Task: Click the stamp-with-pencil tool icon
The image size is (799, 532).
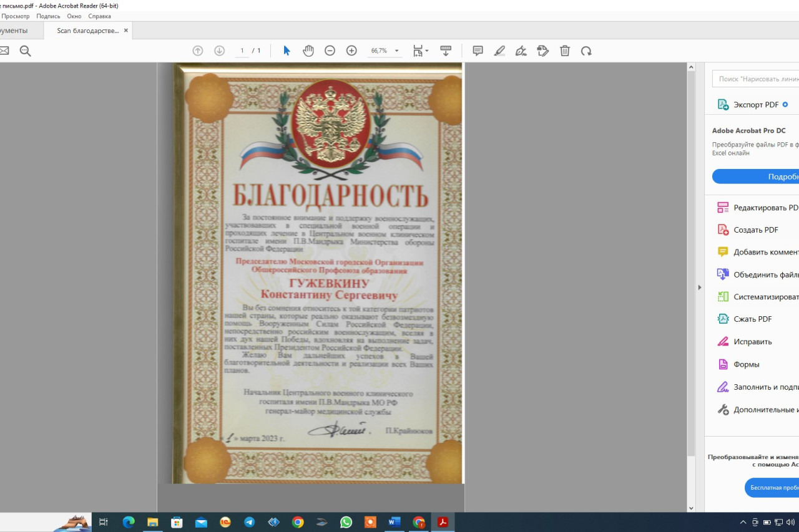Action: coord(543,51)
